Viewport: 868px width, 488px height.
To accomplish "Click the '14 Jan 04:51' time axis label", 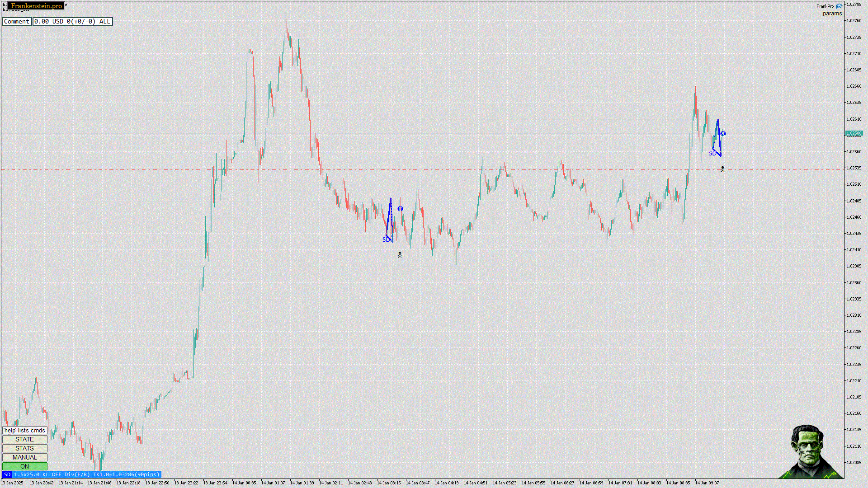I will click(476, 483).
